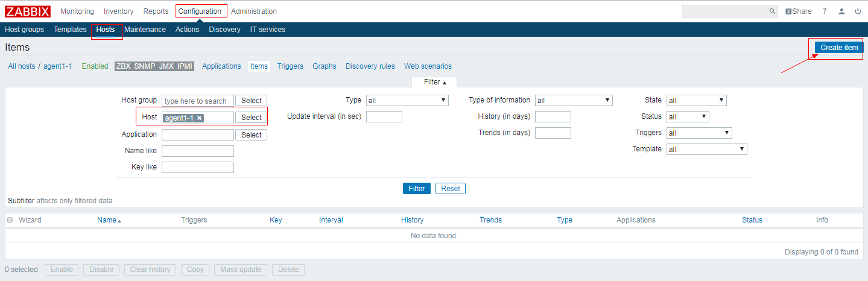Go to Hosts submenu
868x281 pixels.
tap(106, 30)
